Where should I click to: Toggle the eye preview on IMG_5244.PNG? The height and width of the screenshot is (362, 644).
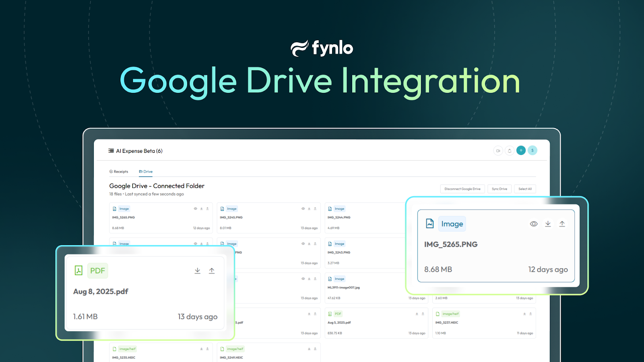(x=410, y=209)
